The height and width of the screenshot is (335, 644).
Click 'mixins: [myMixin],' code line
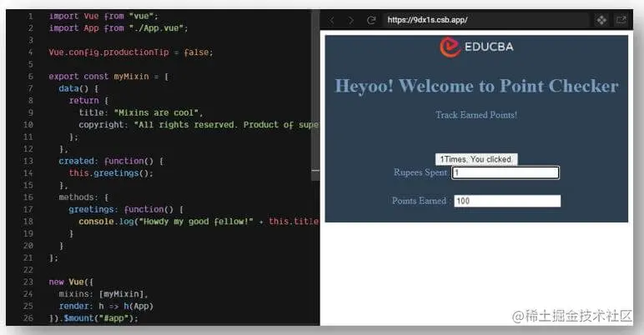click(x=103, y=294)
